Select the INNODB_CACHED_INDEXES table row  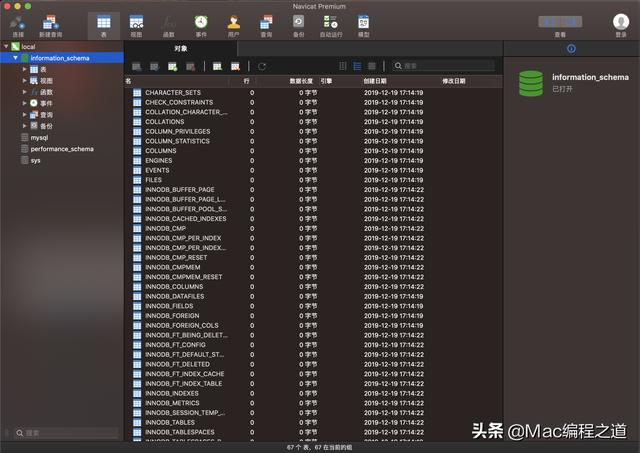[313, 219]
